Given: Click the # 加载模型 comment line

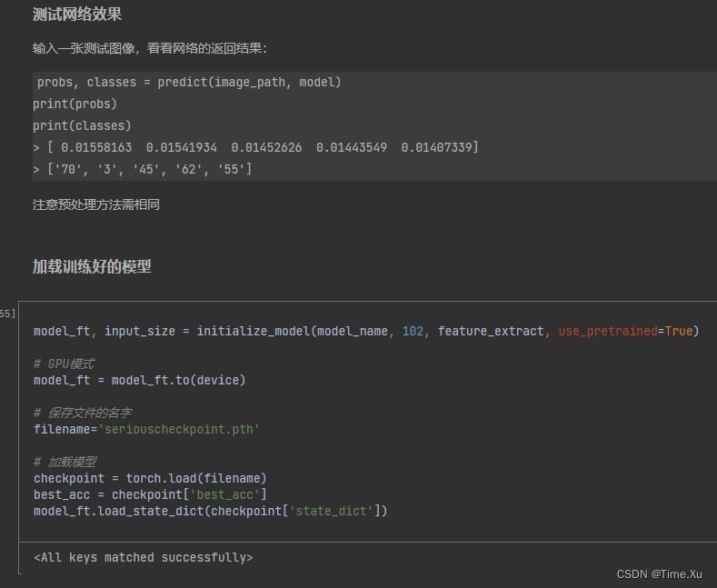Looking at the screenshot, I should [65, 462].
